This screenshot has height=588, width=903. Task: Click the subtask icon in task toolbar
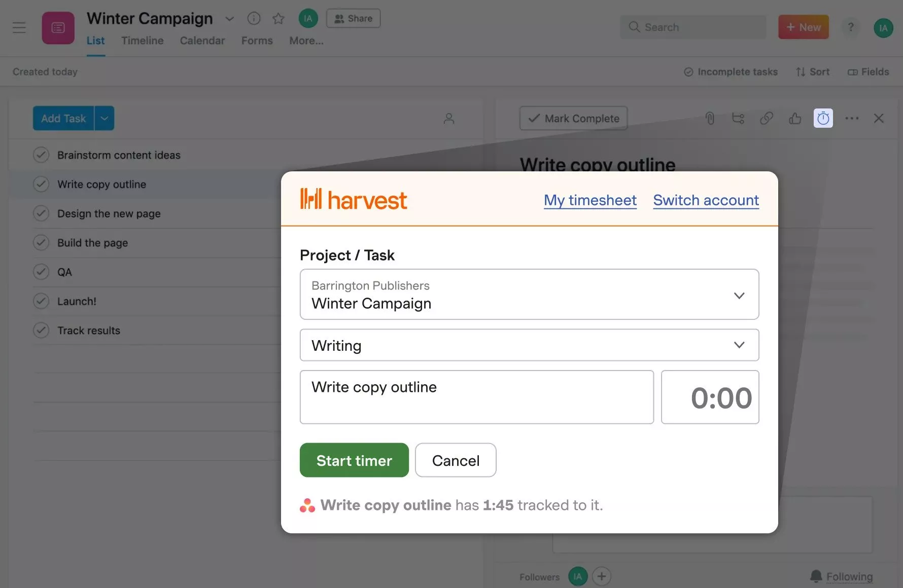tap(738, 119)
